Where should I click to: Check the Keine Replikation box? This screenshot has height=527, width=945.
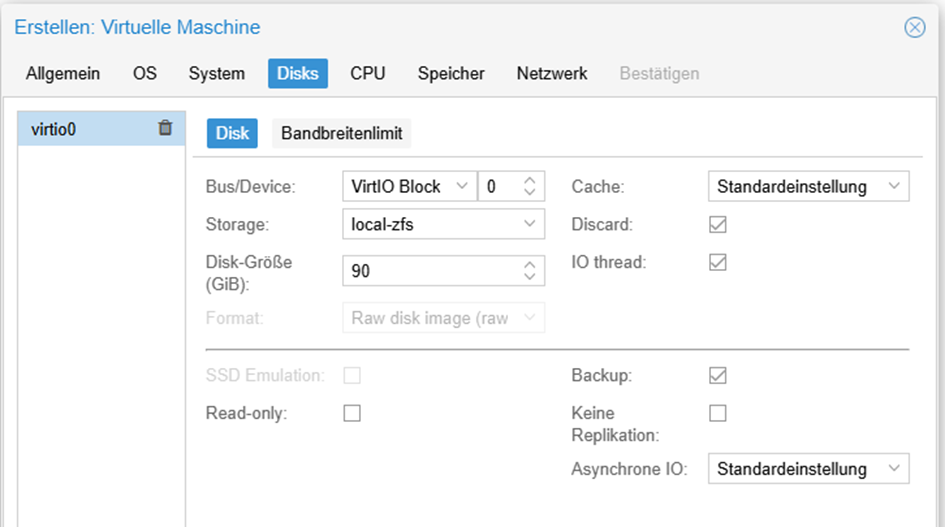[x=717, y=413]
